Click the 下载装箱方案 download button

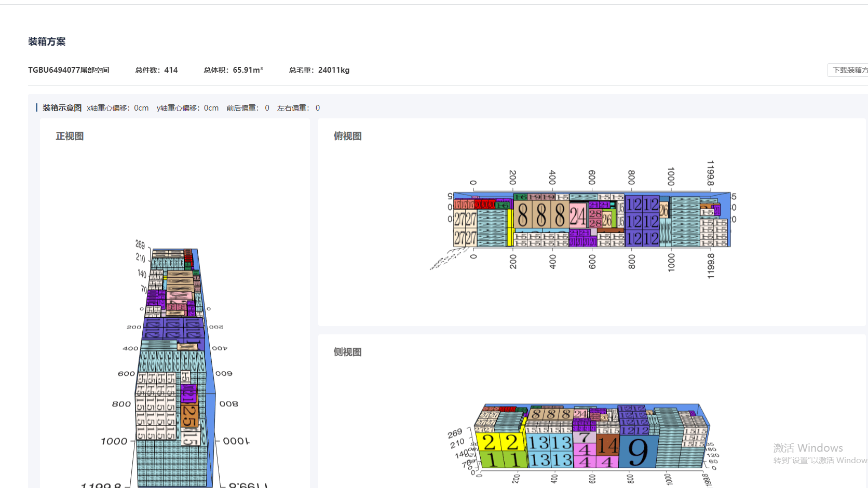pos(849,70)
